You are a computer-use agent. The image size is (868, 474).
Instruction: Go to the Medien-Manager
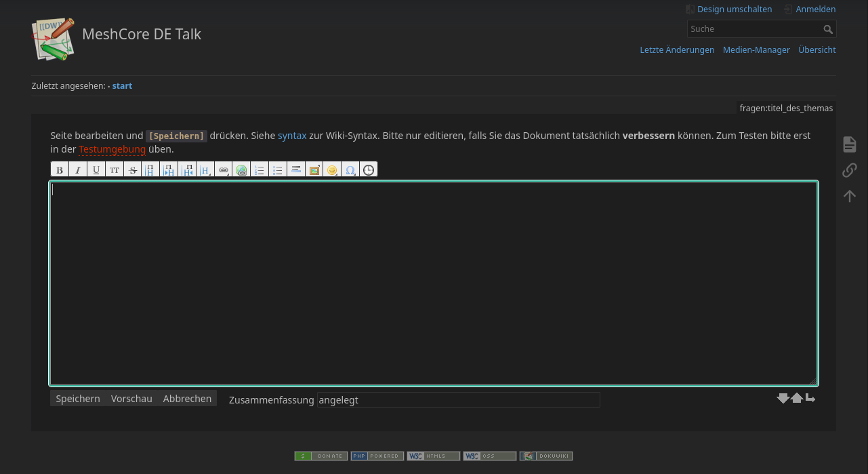tap(756, 50)
